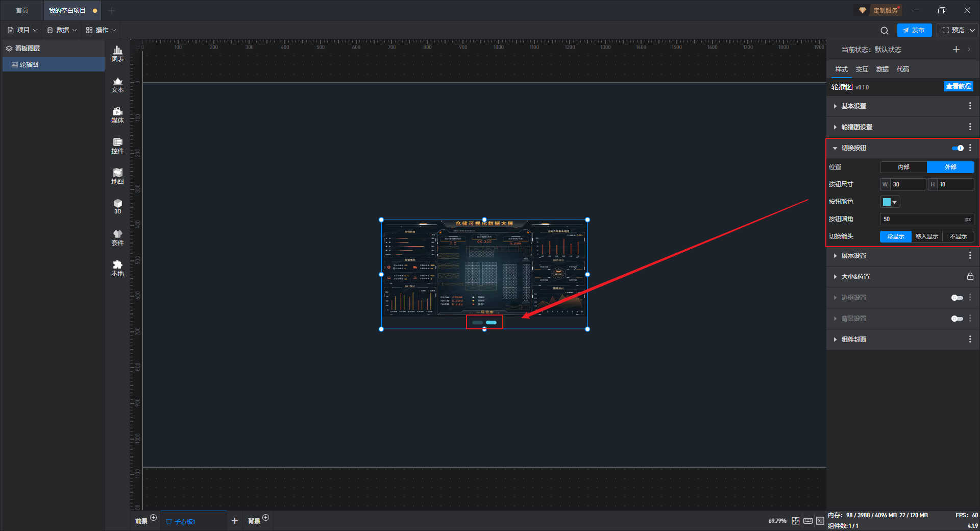Enable the 边框设置 toggle
This screenshot has width=980, height=531.
(x=957, y=298)
